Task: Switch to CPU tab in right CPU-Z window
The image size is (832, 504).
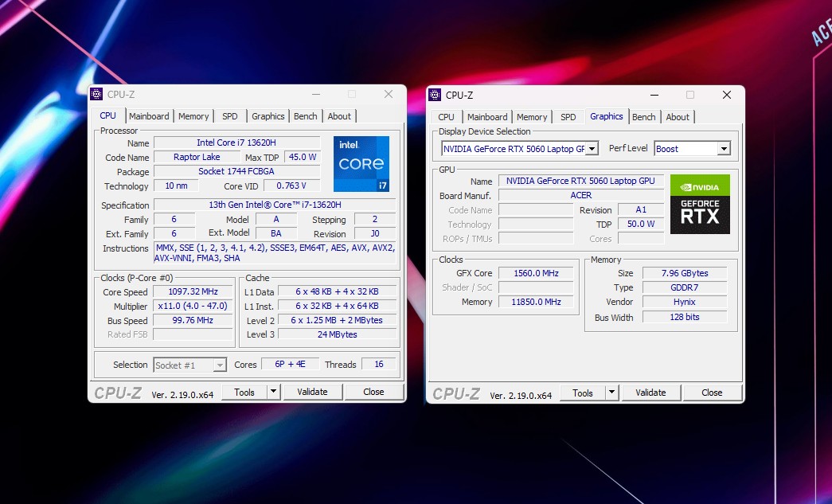Action: click(446, 117)
